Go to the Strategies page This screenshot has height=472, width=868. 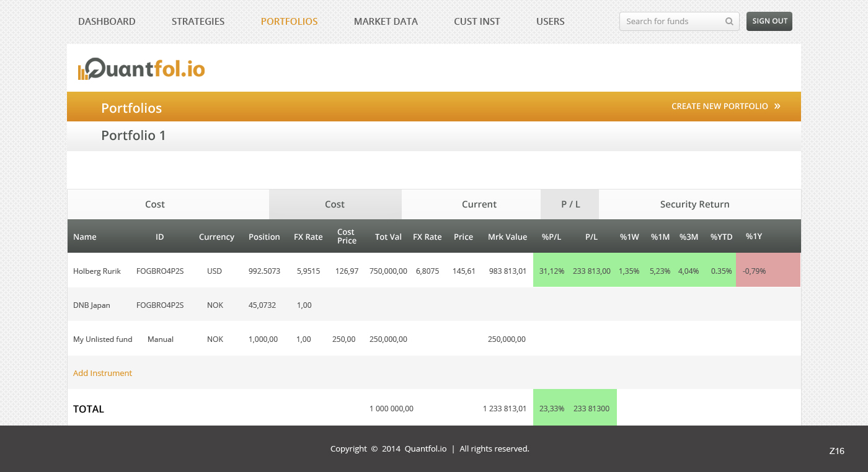(198, 22)
